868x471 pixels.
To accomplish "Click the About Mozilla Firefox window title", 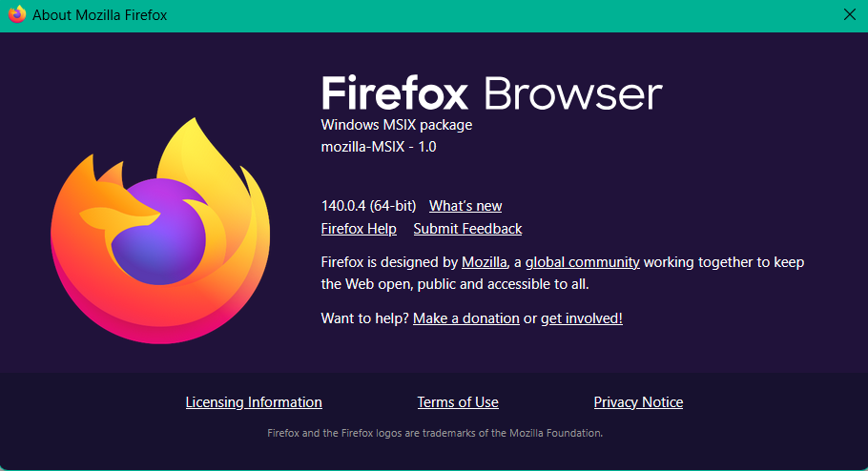I will pyautogui.click(x=100, y=15).
